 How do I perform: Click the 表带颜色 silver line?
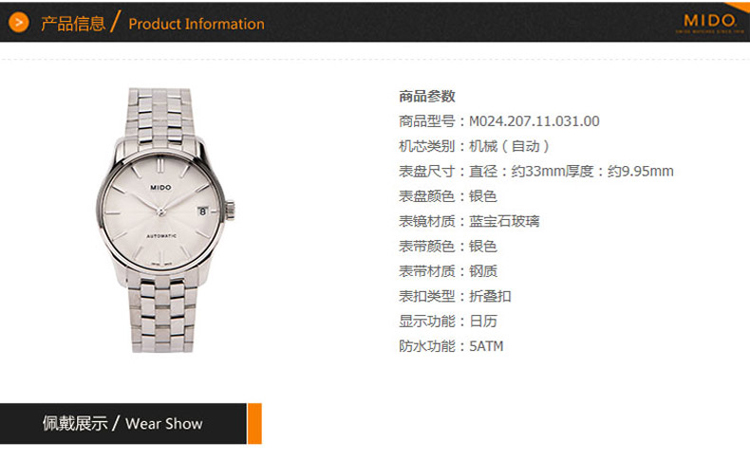point(448,246)
